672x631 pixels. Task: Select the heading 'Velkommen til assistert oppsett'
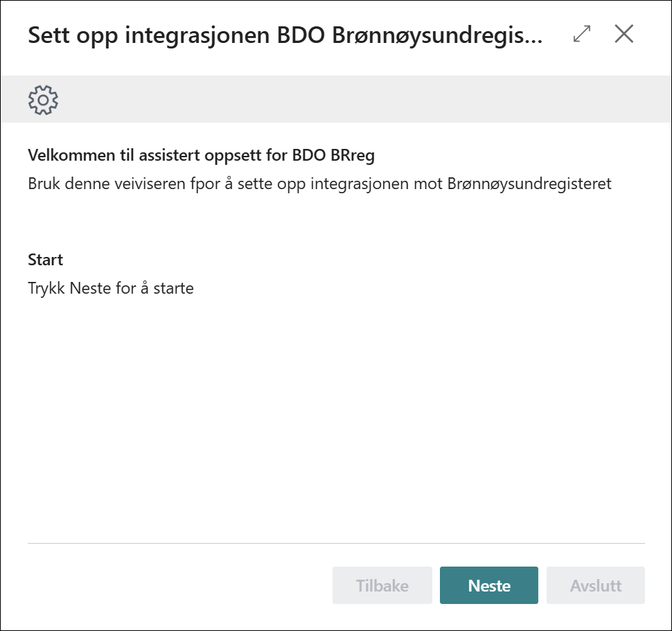tap(201, 155)
